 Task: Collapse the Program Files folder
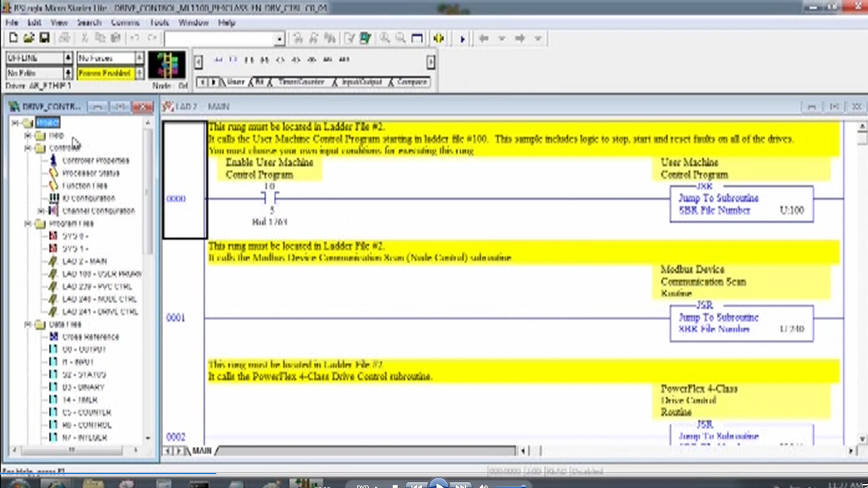click(28, 224)
